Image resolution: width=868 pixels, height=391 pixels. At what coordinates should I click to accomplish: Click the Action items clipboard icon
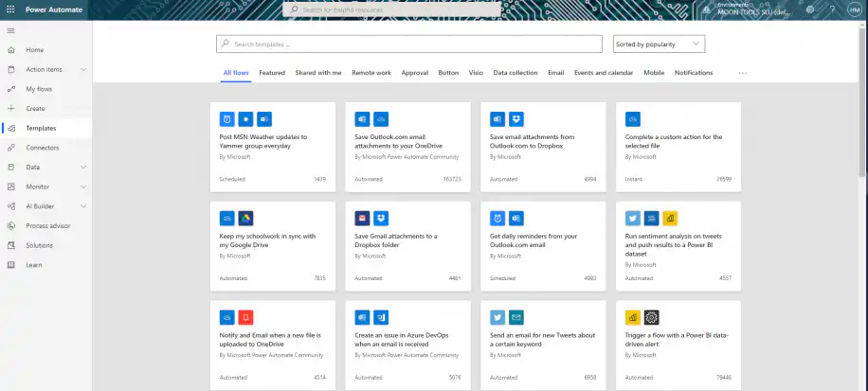[x=11, y=70]
